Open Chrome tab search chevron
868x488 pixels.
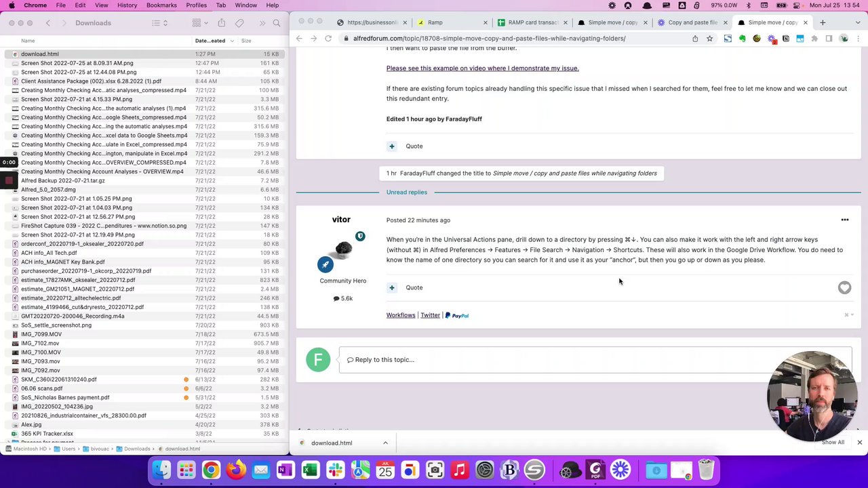pos(859,22)
